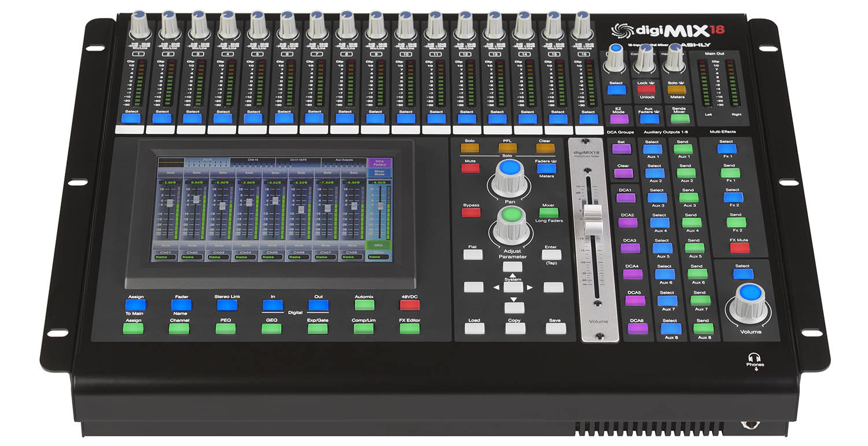Clear solos with the orange Clear button
Screen dimensions: 868x446
click(545, 147)
